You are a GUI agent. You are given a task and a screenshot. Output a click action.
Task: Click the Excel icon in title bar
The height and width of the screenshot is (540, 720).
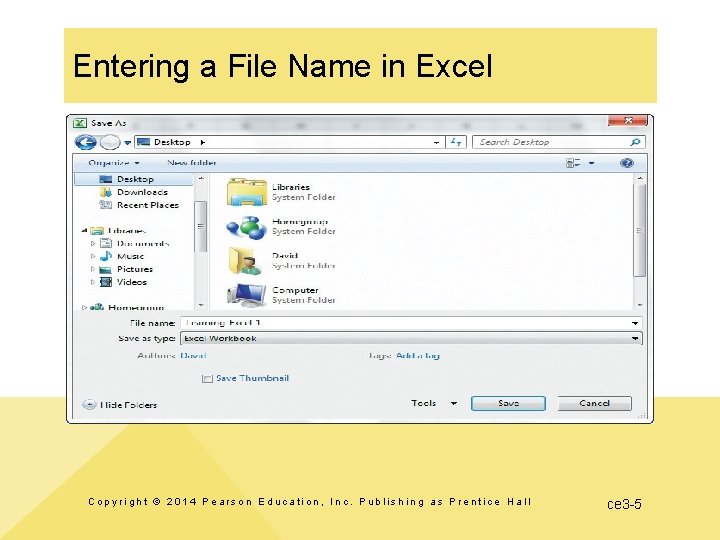(80, 123)
